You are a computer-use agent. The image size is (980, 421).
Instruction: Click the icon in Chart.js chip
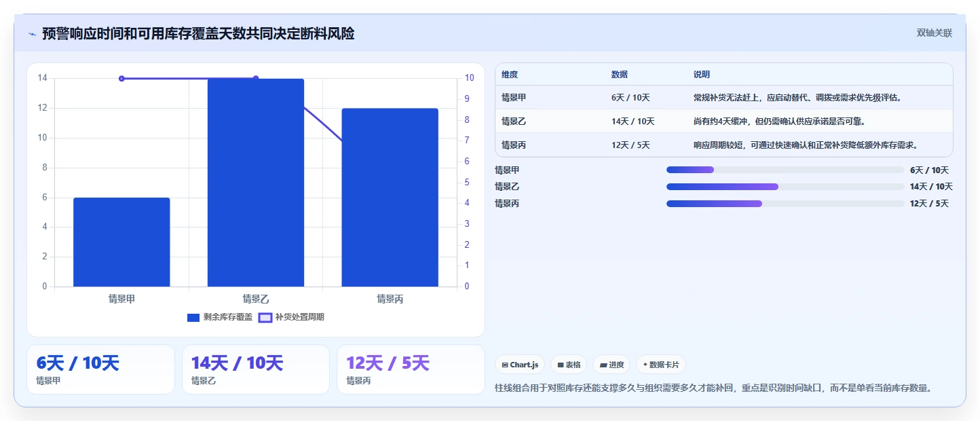tap(505, 365)
